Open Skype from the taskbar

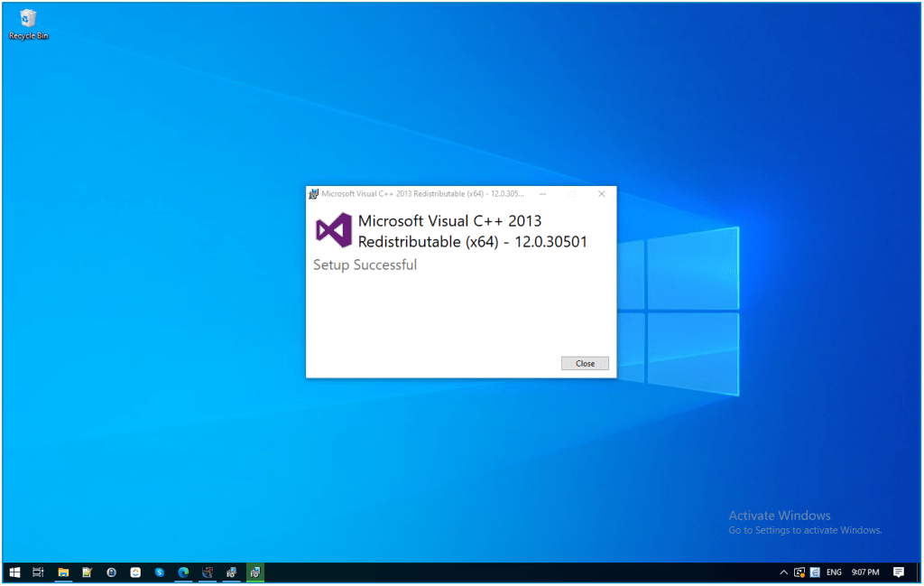pos(160,572)
